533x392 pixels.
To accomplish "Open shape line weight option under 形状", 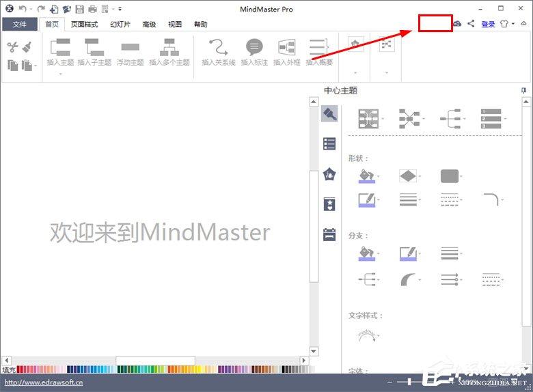I will 410,199.
